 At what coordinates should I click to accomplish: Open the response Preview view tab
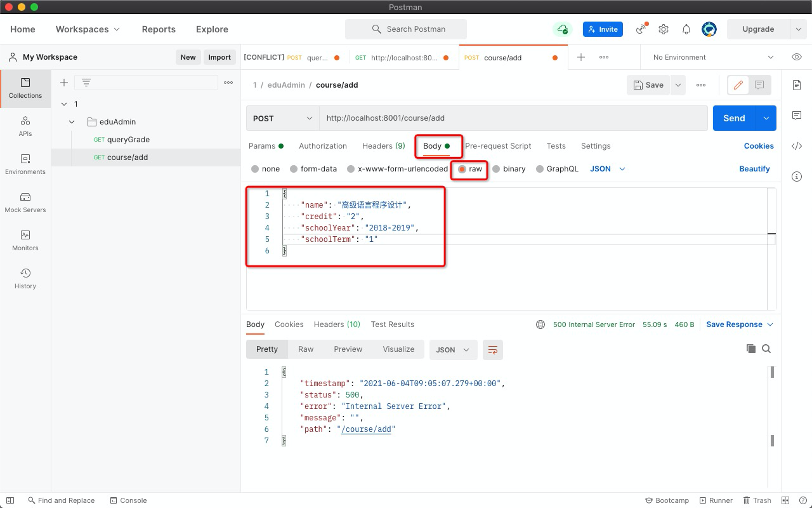[348, 349]
